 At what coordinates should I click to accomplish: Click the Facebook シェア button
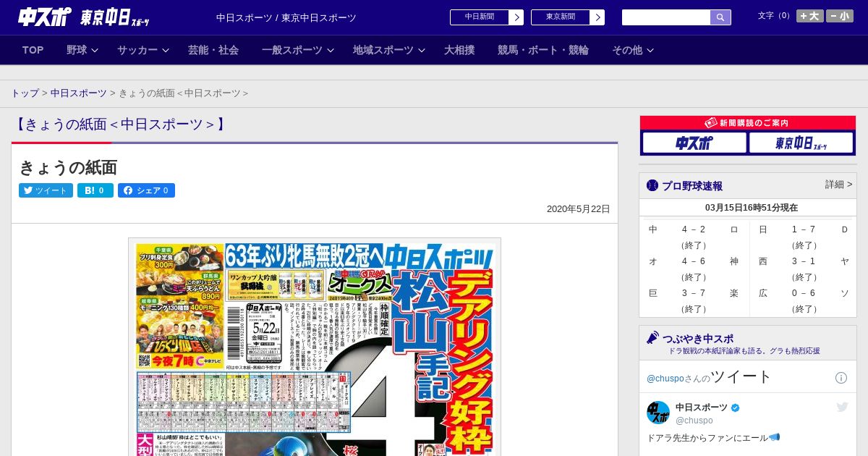point(146,190)
